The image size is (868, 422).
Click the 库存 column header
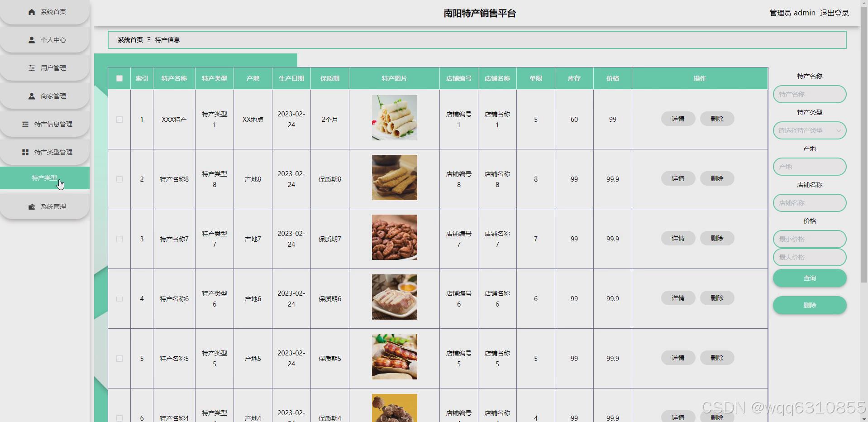coord(574,78)
